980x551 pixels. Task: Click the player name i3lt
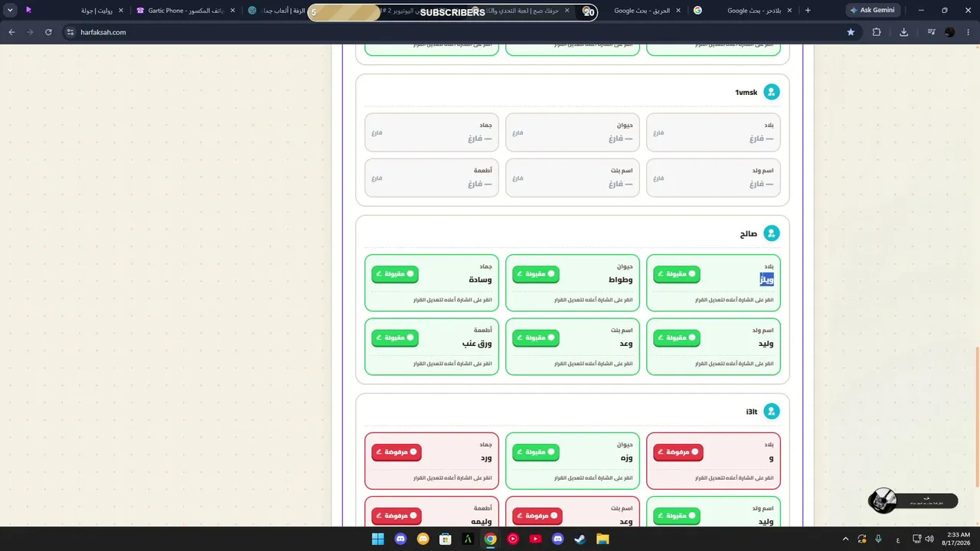click(752, 412)
